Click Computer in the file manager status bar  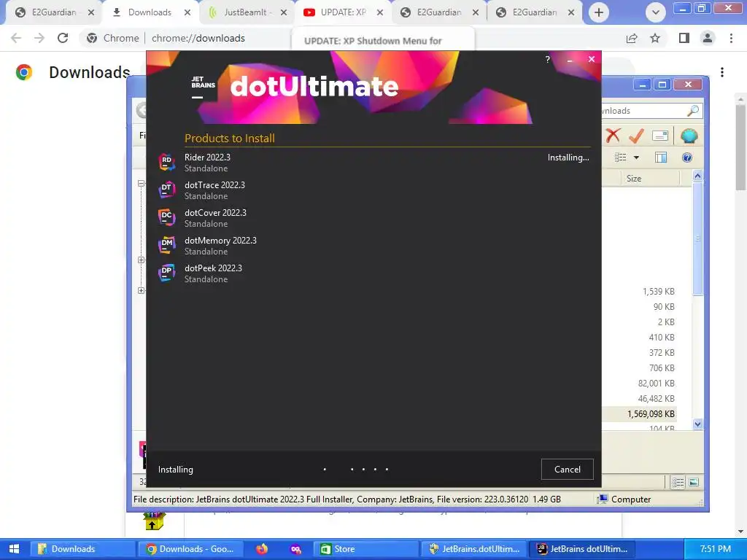[624, 499]
